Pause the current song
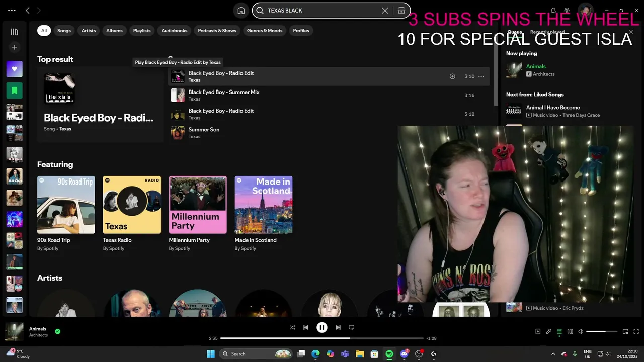644x362 pixels. pyautogui.click(x=322, y=327)
